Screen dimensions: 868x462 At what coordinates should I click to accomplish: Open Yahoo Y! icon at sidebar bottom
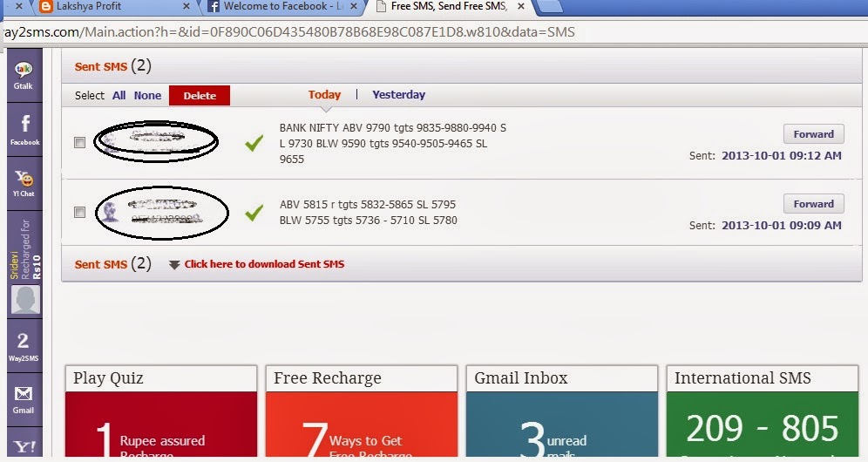(x=24, y=446)
